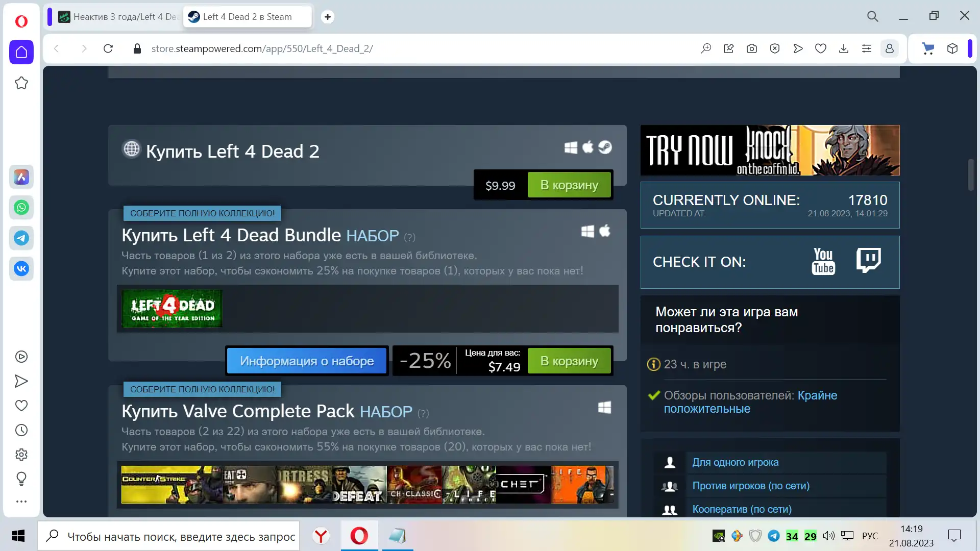Add Left 4 Dead Bundle to cart for $7.49

coord(570,361)
